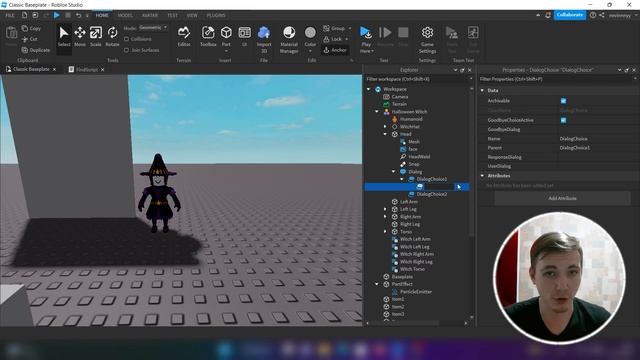Select ParticleEmitter in the Explorer tree
Viewport: 640px width, 360px height.
point(416,292)
